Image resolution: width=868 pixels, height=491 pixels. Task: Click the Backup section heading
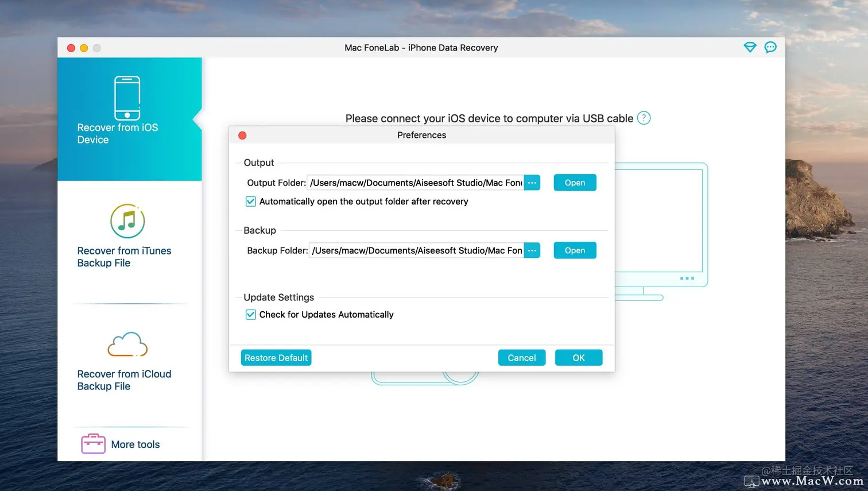point(259,230)
